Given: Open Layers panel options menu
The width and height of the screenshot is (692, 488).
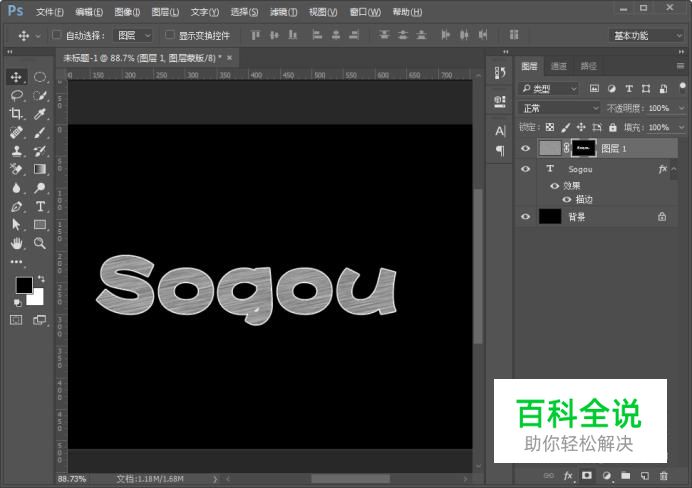Looking at the screenshot, I should click(x=680, y=66).
